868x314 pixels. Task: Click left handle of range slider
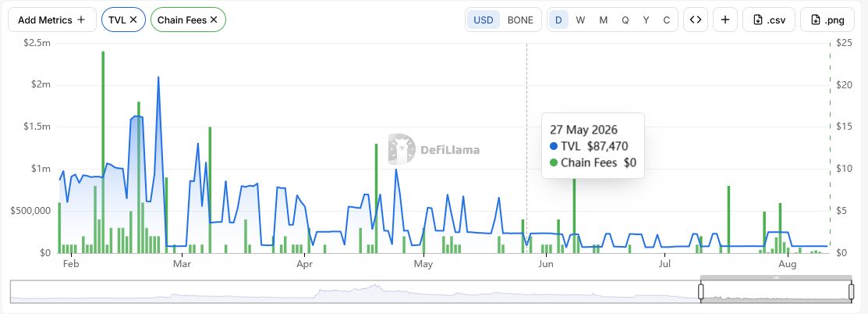[x=700, y=291]
